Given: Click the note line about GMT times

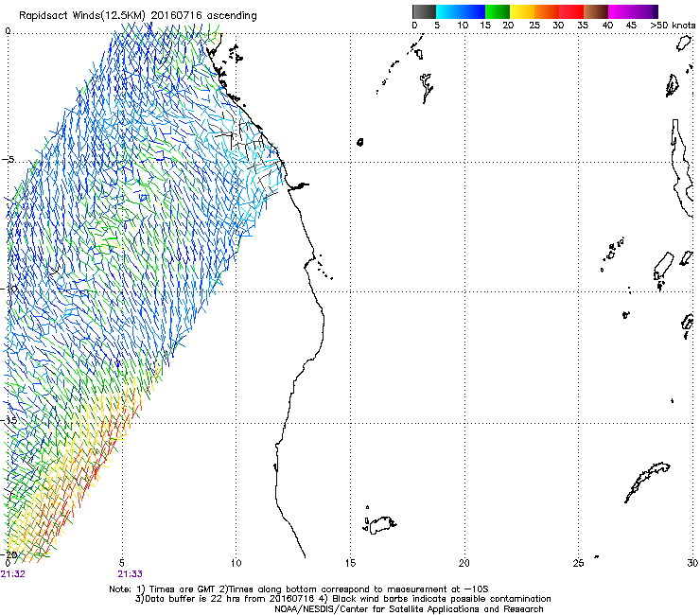Looking at the screenshot, I should click(299, 589).
